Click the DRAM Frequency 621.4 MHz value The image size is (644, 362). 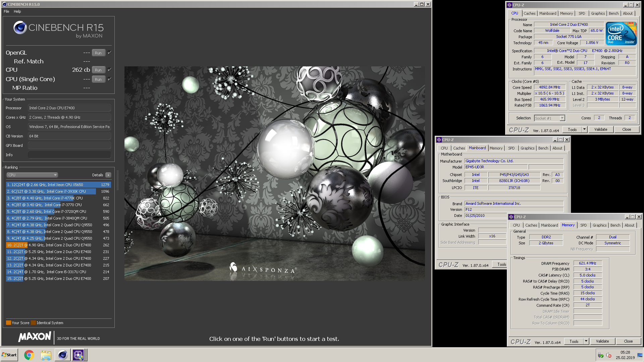click(x=588, y=263)
